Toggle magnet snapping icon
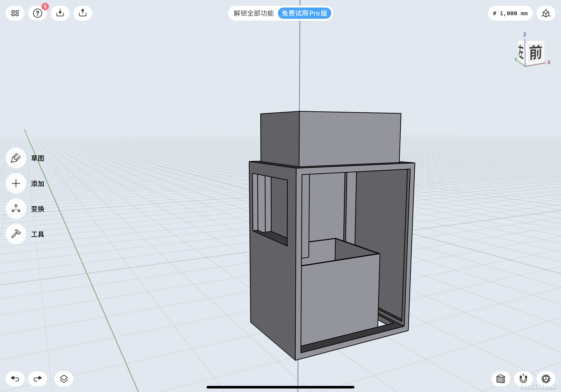Viewport: 561px width, 392px height. tap(523, 379)
